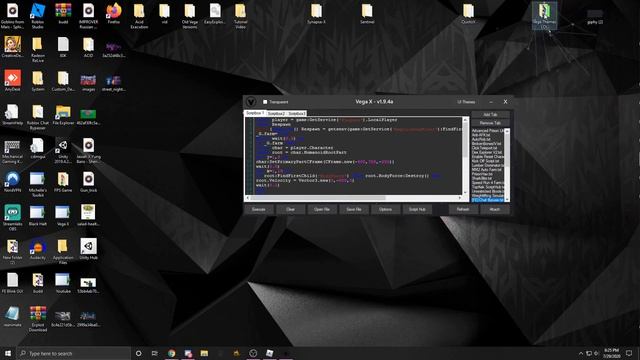The width and height of the screenshot is (640, 360).
Task: Open Chrome from the taskbar
Action: (x=171, y=353)
